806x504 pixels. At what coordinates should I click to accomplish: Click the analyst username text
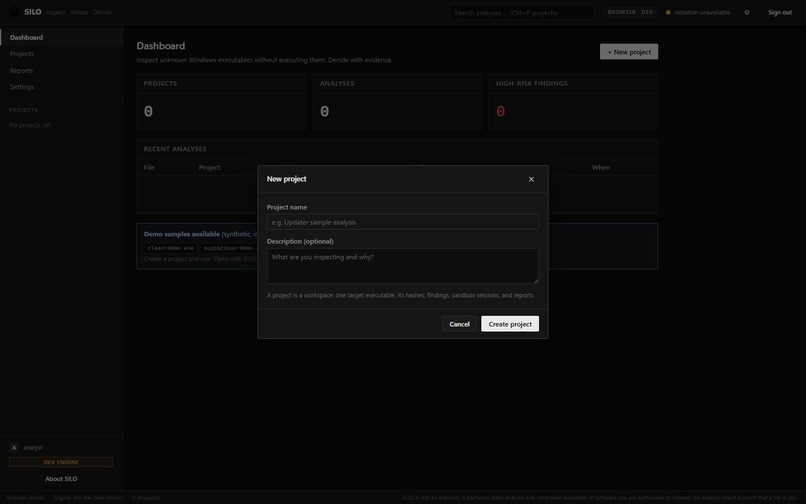pos(32,447)
